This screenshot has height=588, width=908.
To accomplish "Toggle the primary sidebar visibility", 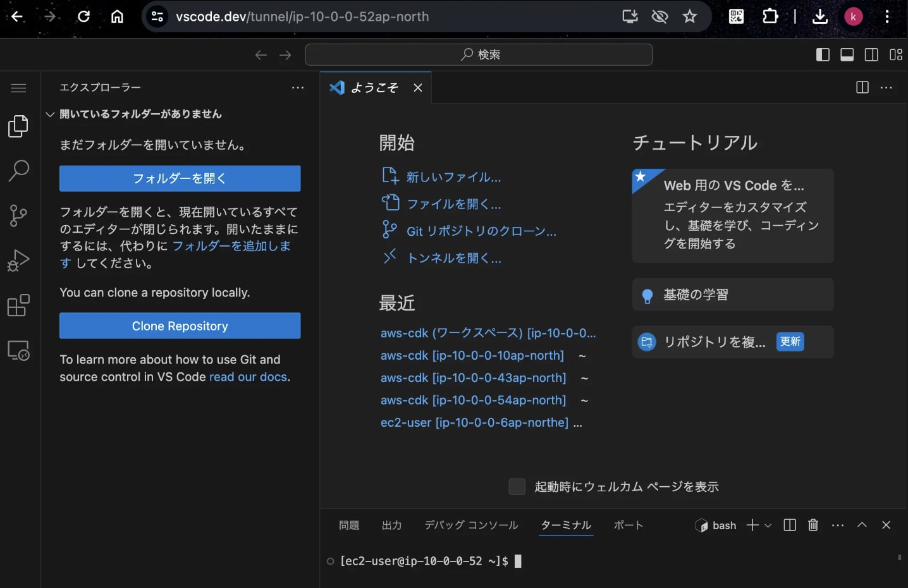I will click(823, 54).
